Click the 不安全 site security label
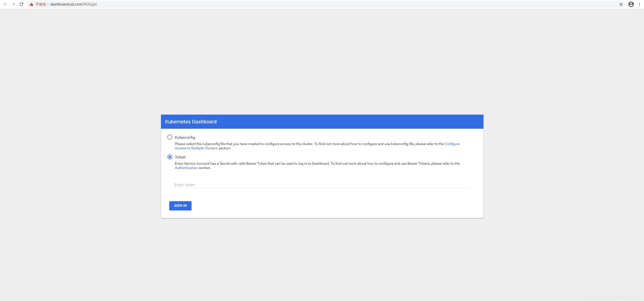Screen dimensions: 644x301 (41, 4)
